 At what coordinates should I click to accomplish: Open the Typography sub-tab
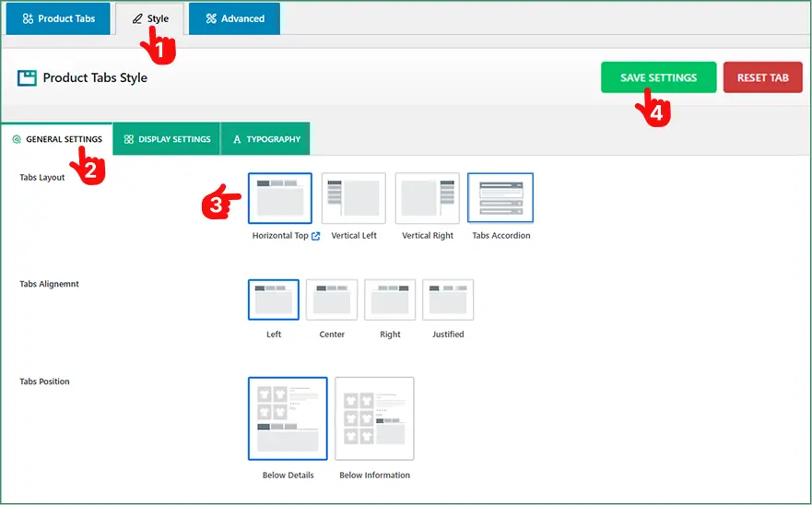266,139
